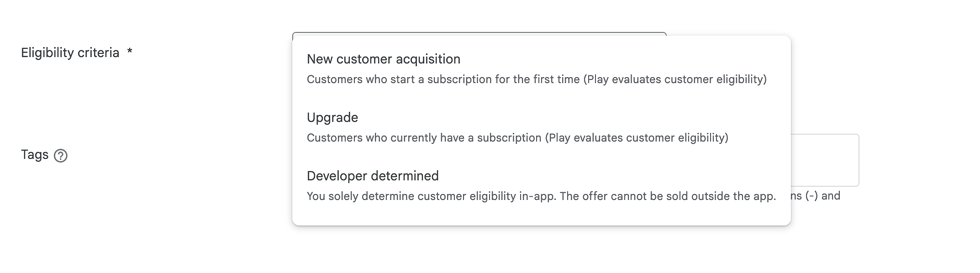Click description about first time subscription customers
980x273 pixels.
coord(537,79)
